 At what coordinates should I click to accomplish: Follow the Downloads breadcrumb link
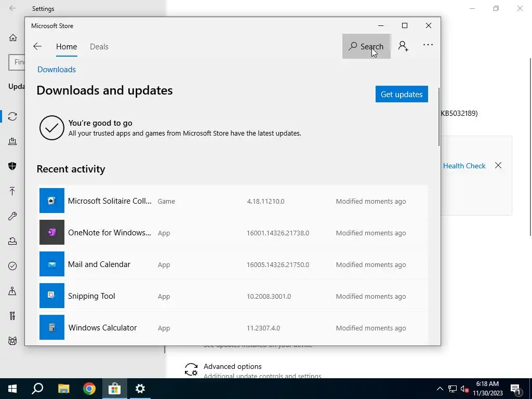coord(56,69)
